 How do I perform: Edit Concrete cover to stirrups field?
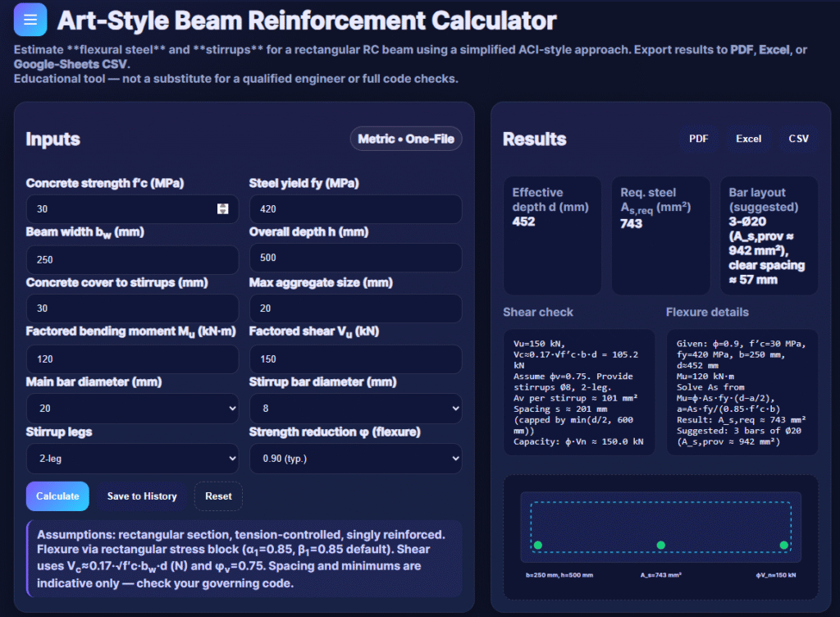(x=132, y=309)
